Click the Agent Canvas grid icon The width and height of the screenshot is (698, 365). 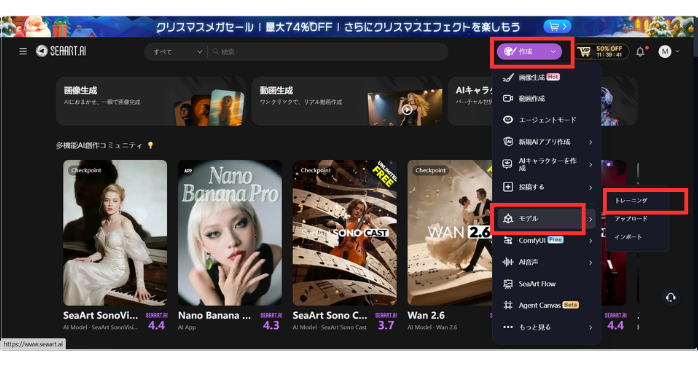508,305
